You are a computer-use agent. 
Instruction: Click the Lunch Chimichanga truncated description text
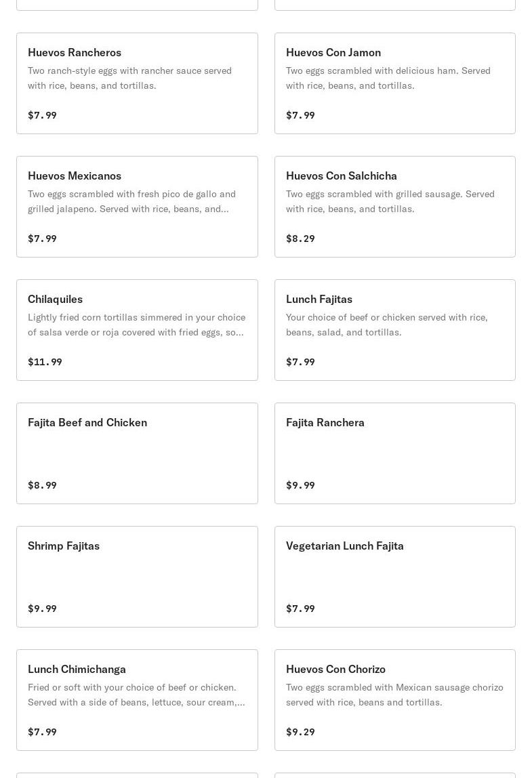[x=136, y=695]
